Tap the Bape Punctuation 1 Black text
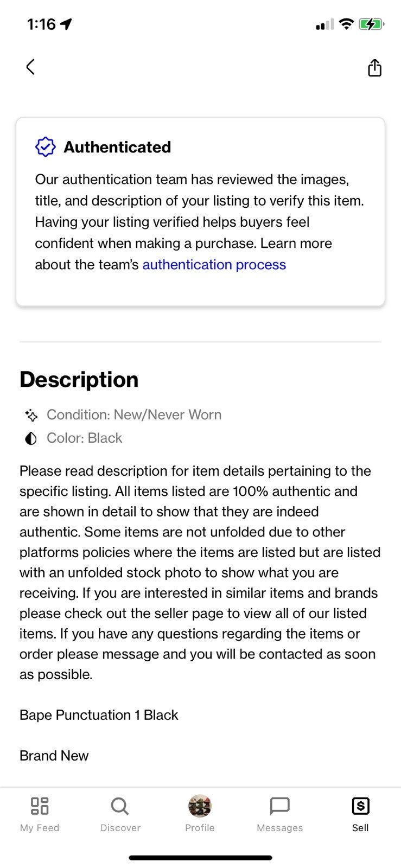This screenshot has width=401, height=868. click(x=99, y=715)
